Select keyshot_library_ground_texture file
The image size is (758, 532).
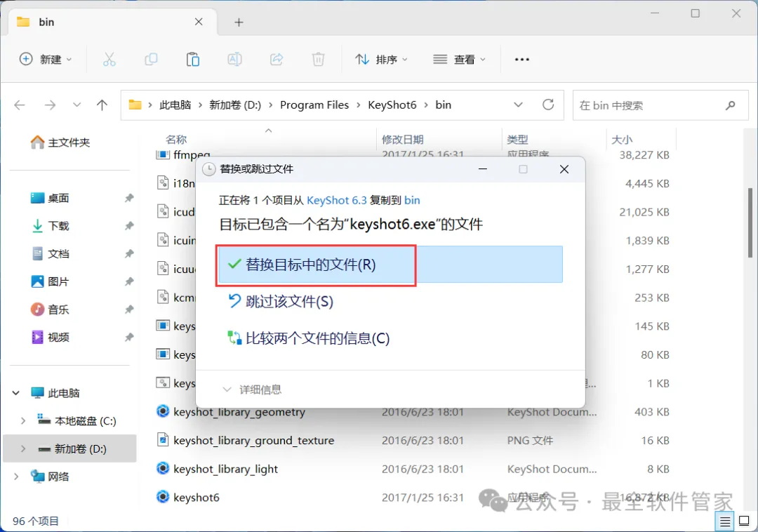point(254,440)
